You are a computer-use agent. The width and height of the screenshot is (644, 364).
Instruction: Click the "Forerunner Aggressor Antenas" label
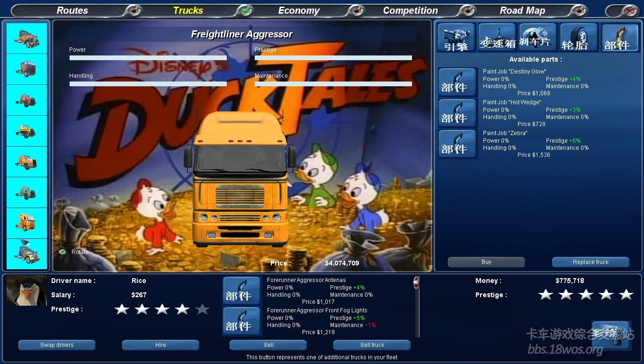click(306, 280)
